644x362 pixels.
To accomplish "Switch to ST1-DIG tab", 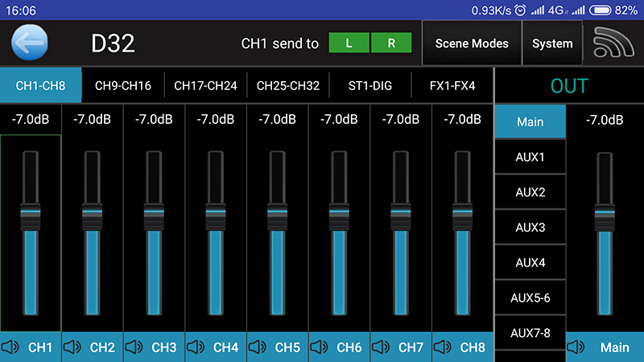I will tap(370, 85).
